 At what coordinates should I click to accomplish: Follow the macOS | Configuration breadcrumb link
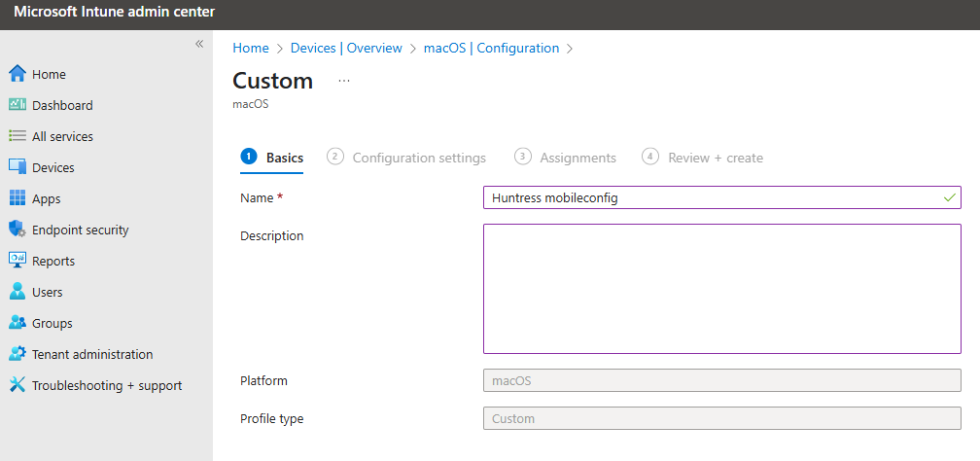(491, 49)
